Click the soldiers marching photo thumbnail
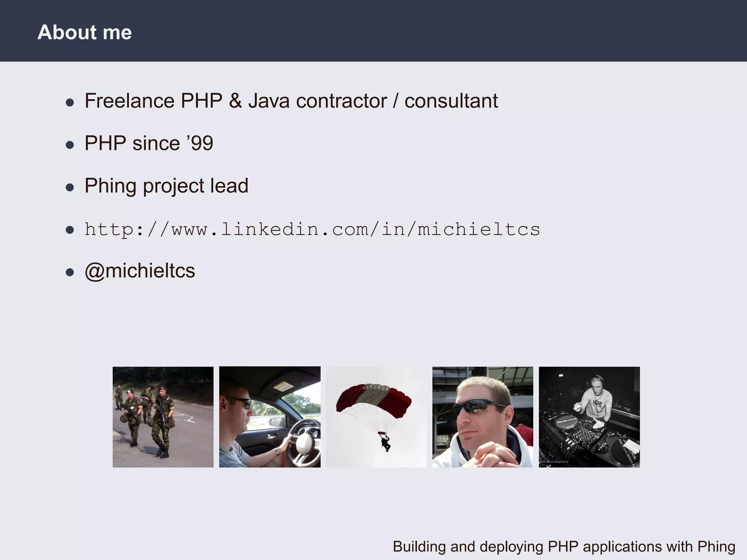The height and width of the screenshot is (560, 747). tap(163, 417)
